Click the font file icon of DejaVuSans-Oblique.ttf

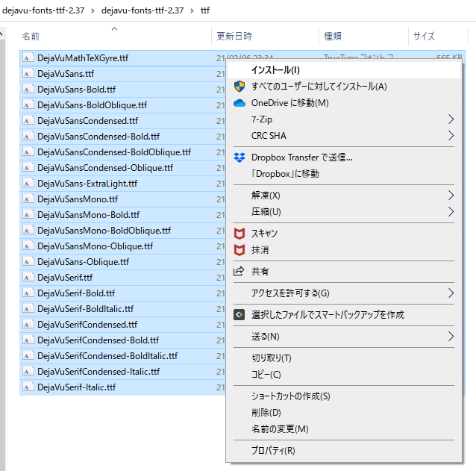(28, 262)
